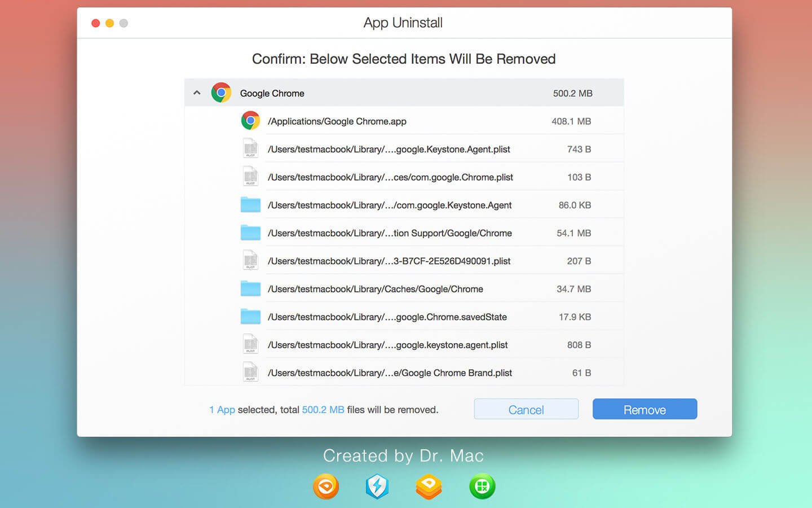Screen dimensions: 812x508
Task: Click plist icon for Google Chrome Brand.plist
Action: tap(250, 373)
